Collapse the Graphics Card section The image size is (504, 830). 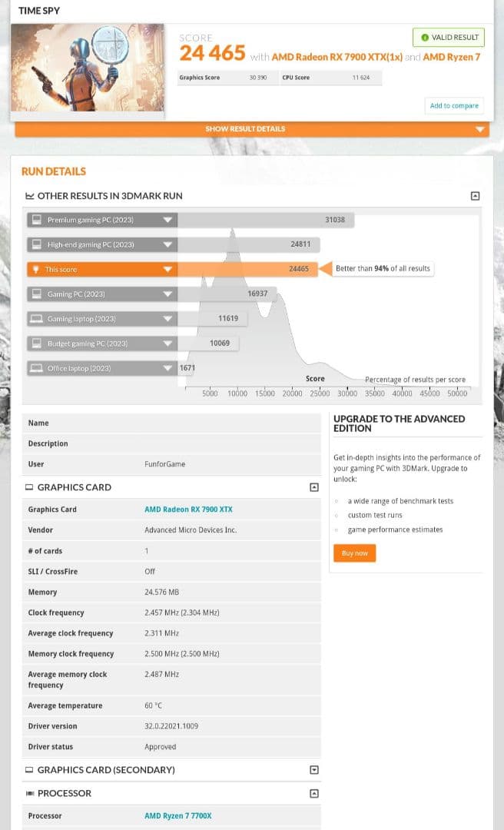click(x=313, y=487)
